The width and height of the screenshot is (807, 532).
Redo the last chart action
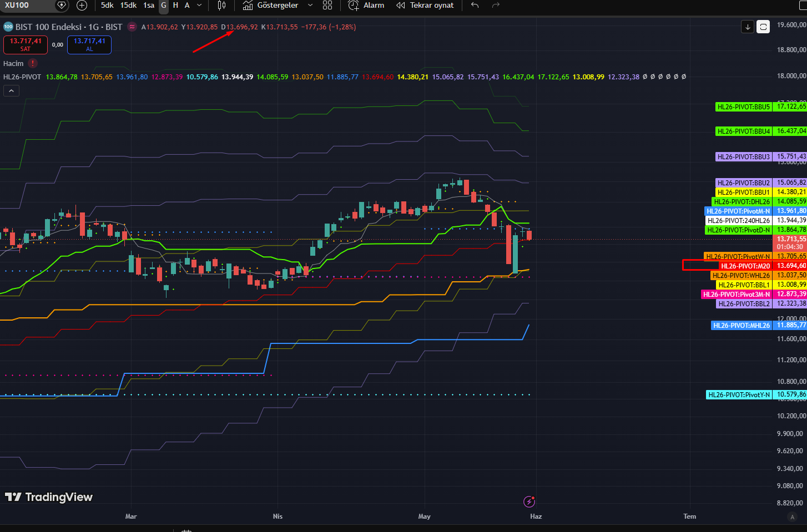(496, 6)
